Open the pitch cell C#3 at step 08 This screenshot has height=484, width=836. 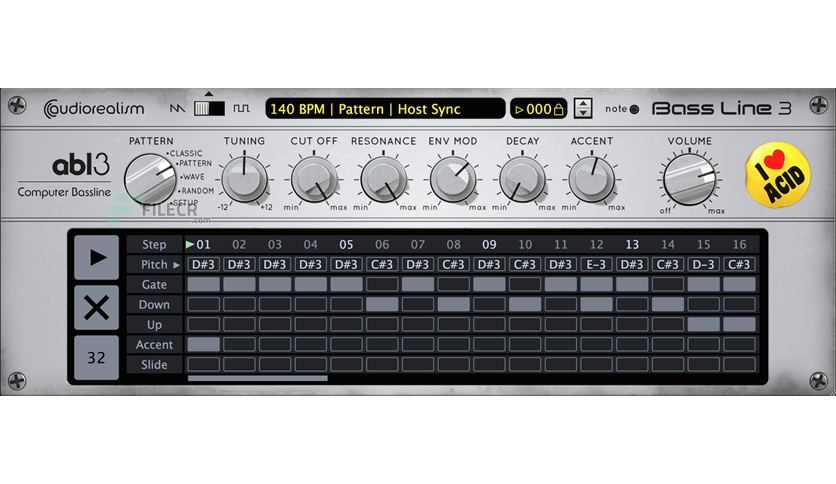[453, 264]
